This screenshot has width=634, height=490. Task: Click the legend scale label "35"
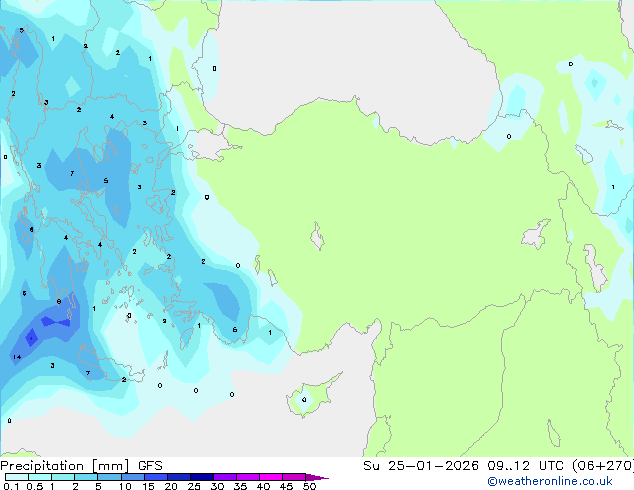[240, 486]
